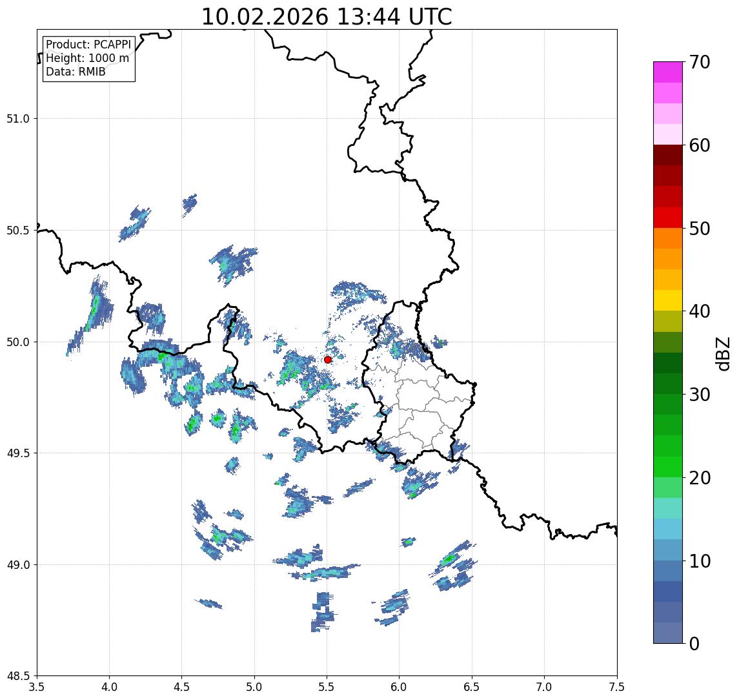This screenshot has width=739, height=700.
Task: Click the yellow swatch just above 40 dBZ
Action: tap(668, 300)
